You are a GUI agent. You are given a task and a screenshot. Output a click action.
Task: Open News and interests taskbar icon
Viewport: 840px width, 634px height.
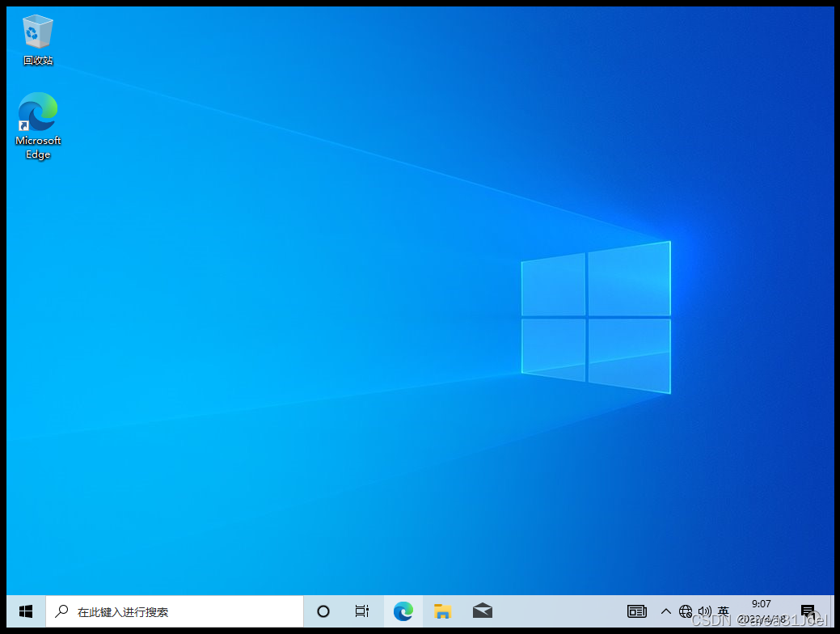click(637, 611)
